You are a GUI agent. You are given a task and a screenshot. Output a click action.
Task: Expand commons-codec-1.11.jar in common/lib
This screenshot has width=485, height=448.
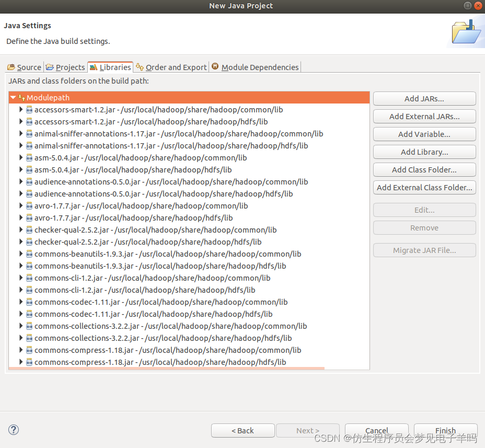tap(21, 302)
